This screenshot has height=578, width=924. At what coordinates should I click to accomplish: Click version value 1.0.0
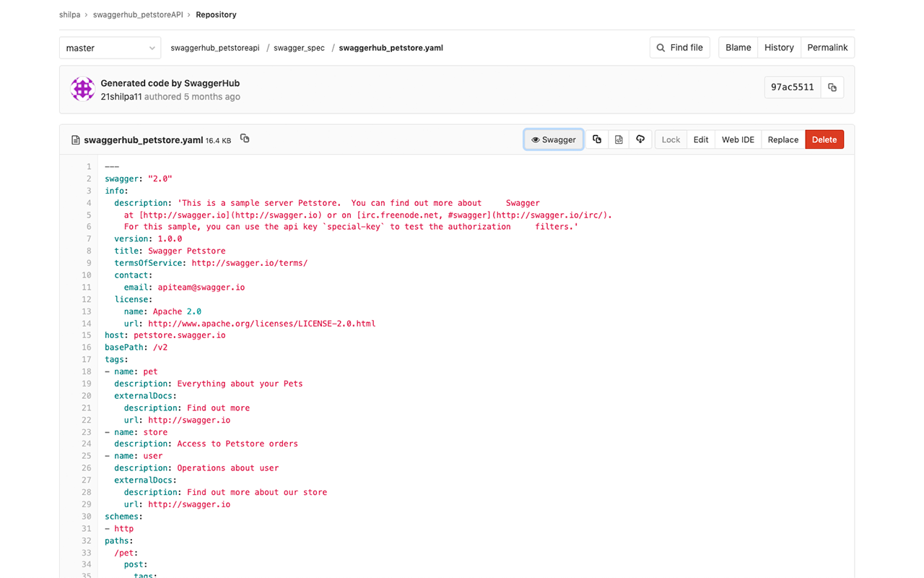[170, 239]
